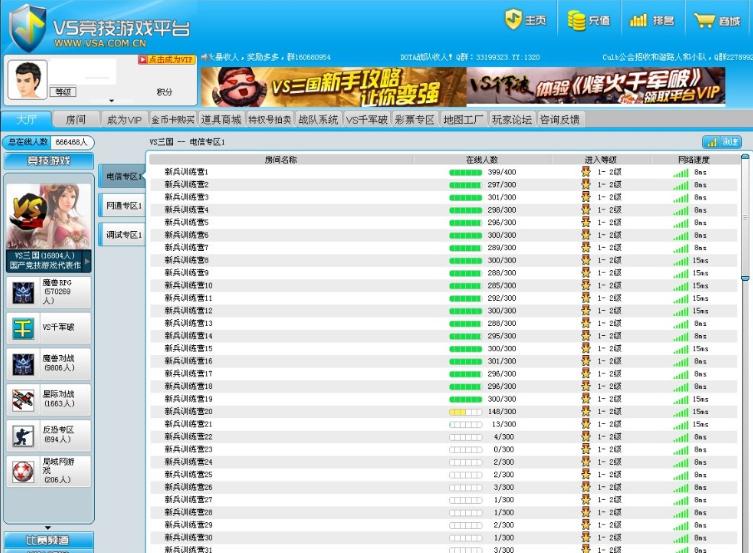Open the 特权号拍卖 tab
Image resolution: width=753 pixels, height=553 pixels.
click(270, 120)
